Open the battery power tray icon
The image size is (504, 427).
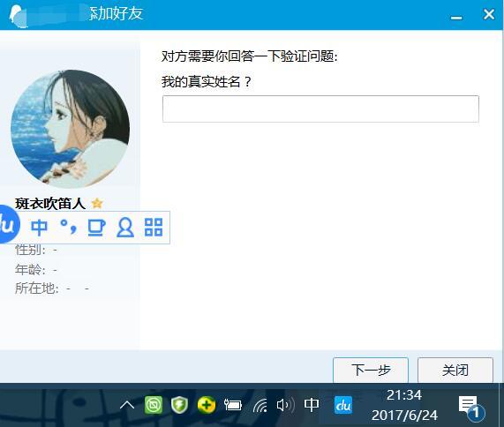pyautogui.click(x=233, y=405)
